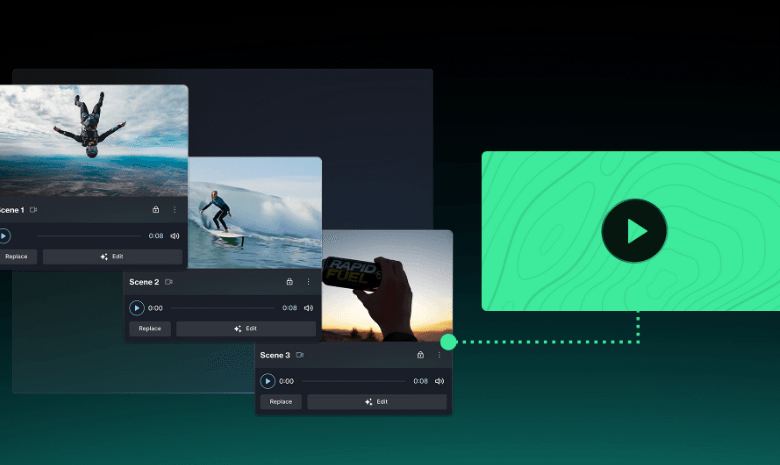Click the video camera icon beside Scene 3
The width and height of the screenshot is (780, 465).
(299, 355)
